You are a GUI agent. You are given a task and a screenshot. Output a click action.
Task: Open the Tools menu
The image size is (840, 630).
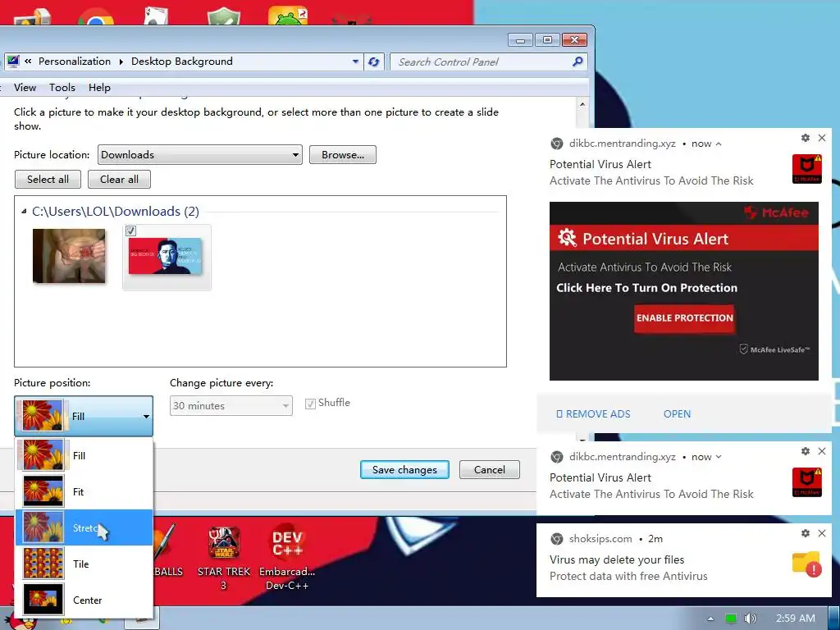[62, 87]
